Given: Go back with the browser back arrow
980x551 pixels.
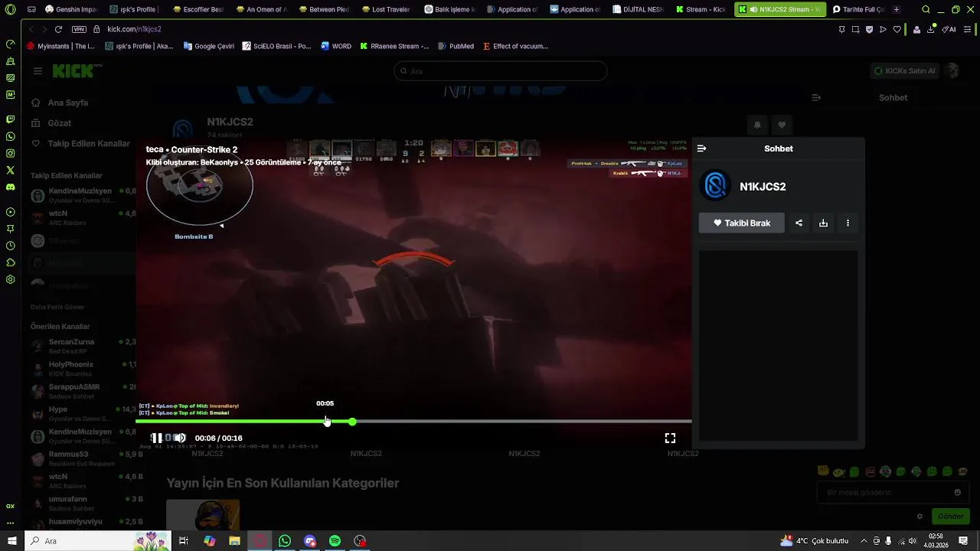Looking at the screenshot, I should tap(31, 29).
